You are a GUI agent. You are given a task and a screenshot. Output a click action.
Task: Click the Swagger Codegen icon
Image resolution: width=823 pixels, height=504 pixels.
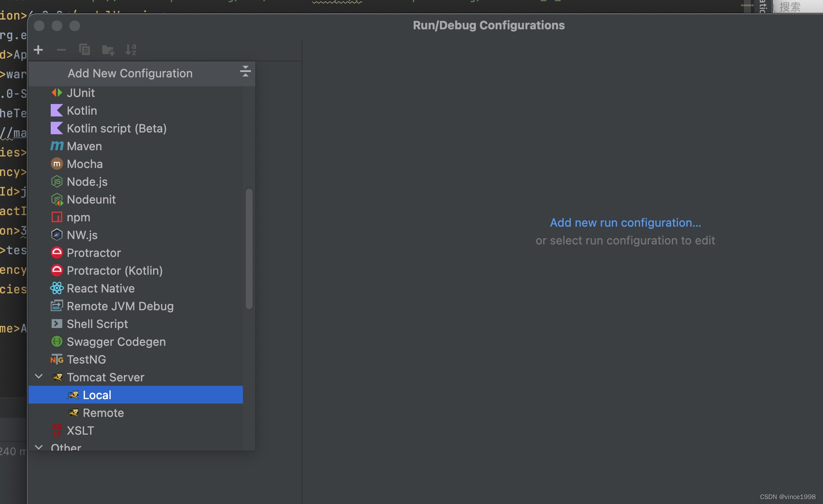tap(57, 341)
